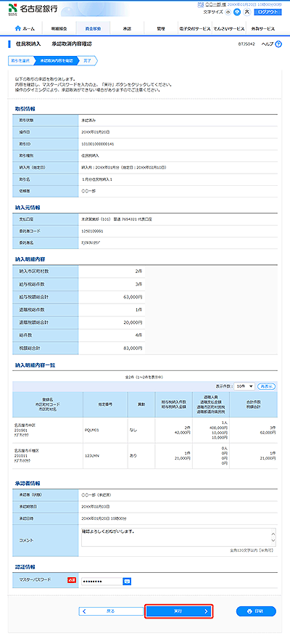Open the 表示件数 10件 dropdown
Viewport: 290px width, 644px height.
[244, 386]
